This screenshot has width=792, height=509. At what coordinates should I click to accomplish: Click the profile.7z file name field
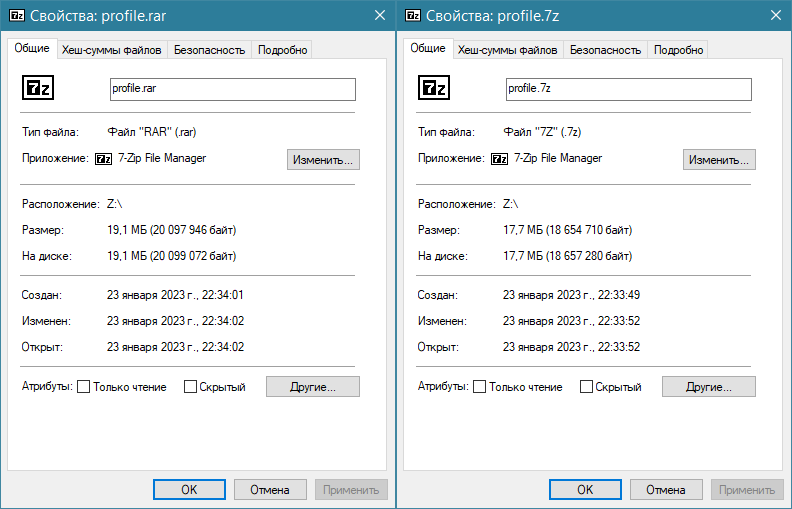628,89
